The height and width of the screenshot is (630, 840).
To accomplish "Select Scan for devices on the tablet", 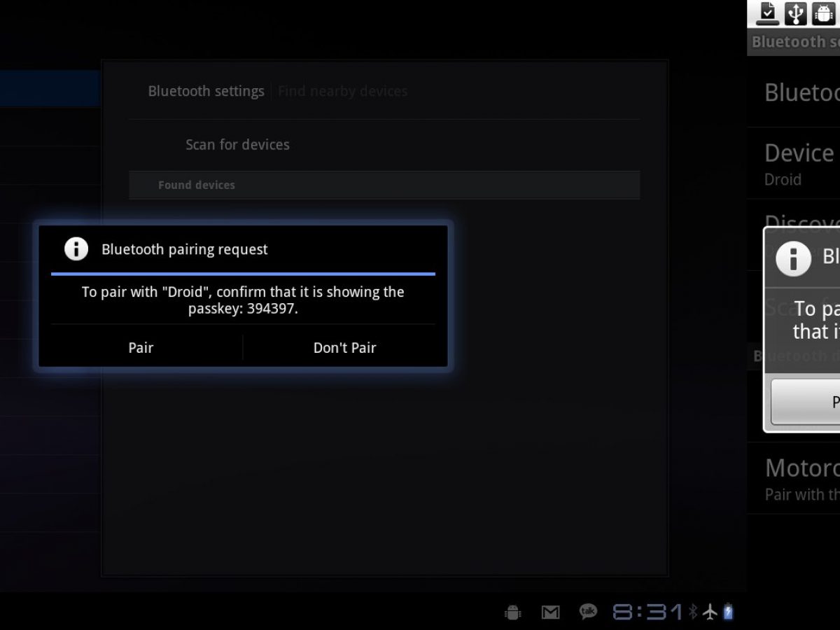I will (237, 145).
